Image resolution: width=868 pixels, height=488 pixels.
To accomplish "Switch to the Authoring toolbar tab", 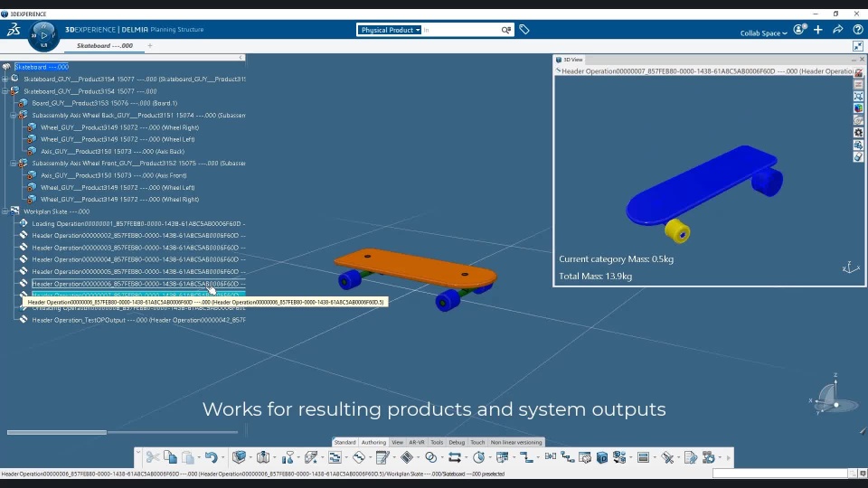I will (x=373, y=442).
